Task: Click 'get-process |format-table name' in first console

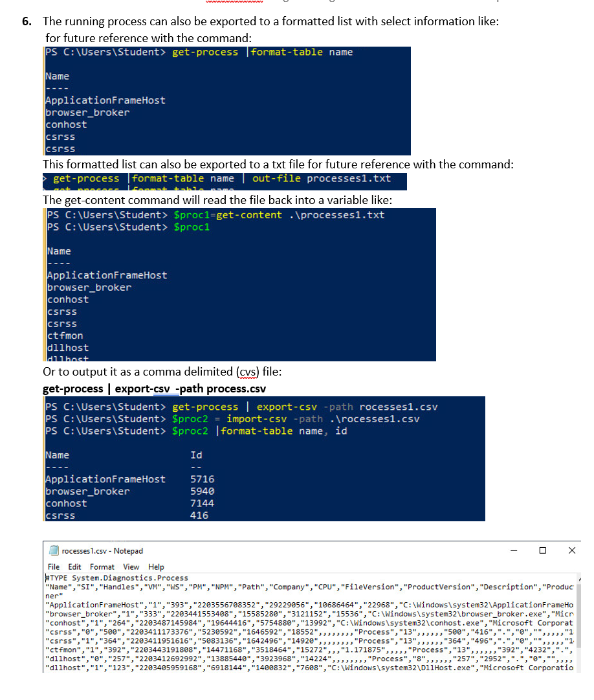Action: (262, 52)
